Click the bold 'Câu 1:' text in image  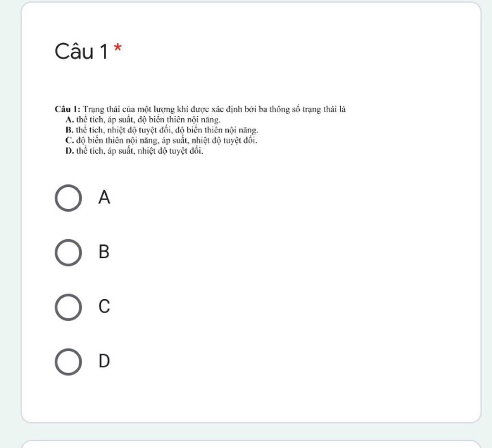tap(67, 109)
